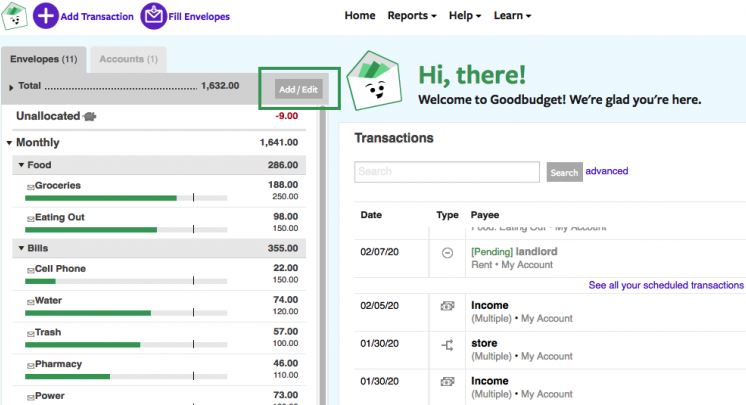Open the advanced search link
The height and width of the screenshot is (405, 746).
pos(607,171)
